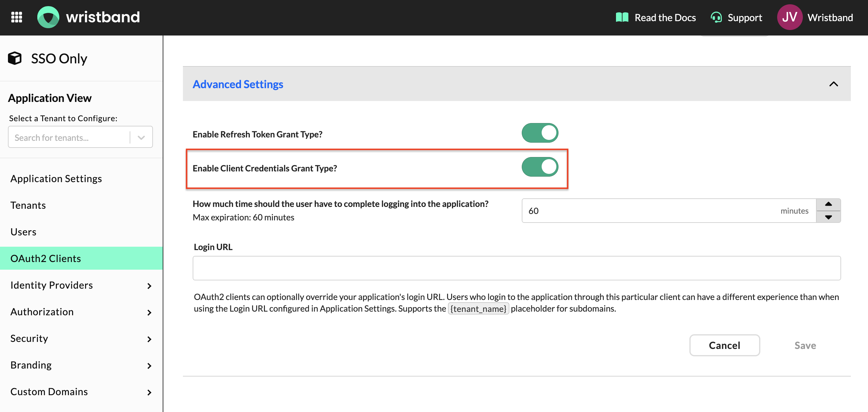The height and width of the screenshot is (412, 868).
Task: Open the tenant search dropdown arrow
Action: click(141, 137)
